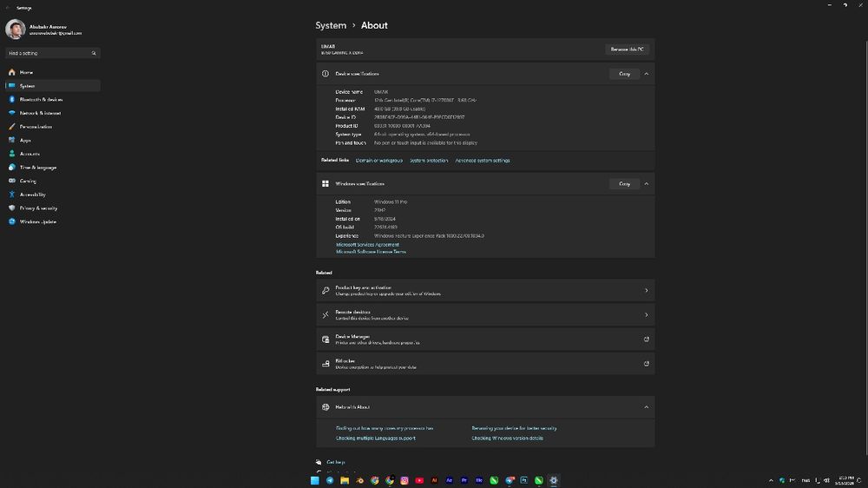Image resolution: width=868 pixels, height=488 pixels.
Task: Open the Microsoft Services Agreement link
Action: click(367, 245)
